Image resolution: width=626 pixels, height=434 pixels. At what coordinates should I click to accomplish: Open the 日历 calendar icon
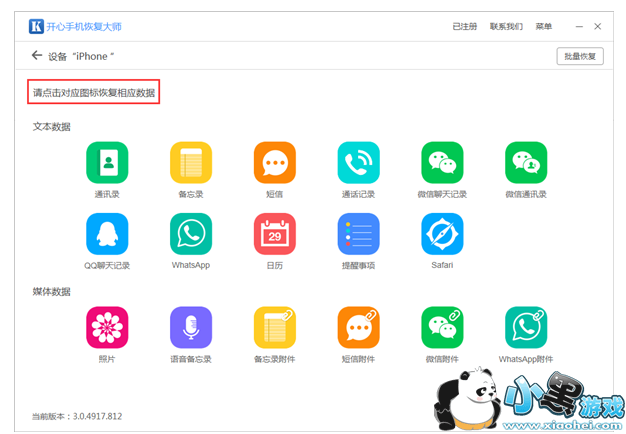(x=275, y=234)
